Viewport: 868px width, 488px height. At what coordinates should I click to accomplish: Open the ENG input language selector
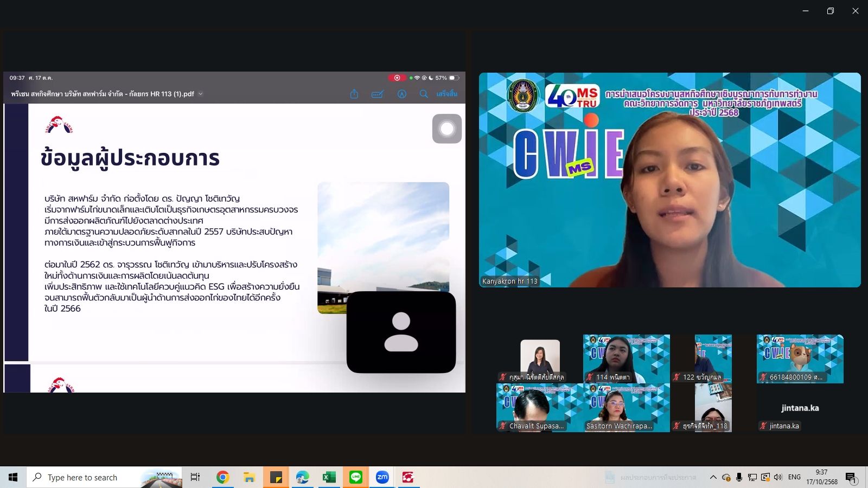point(794,477)
